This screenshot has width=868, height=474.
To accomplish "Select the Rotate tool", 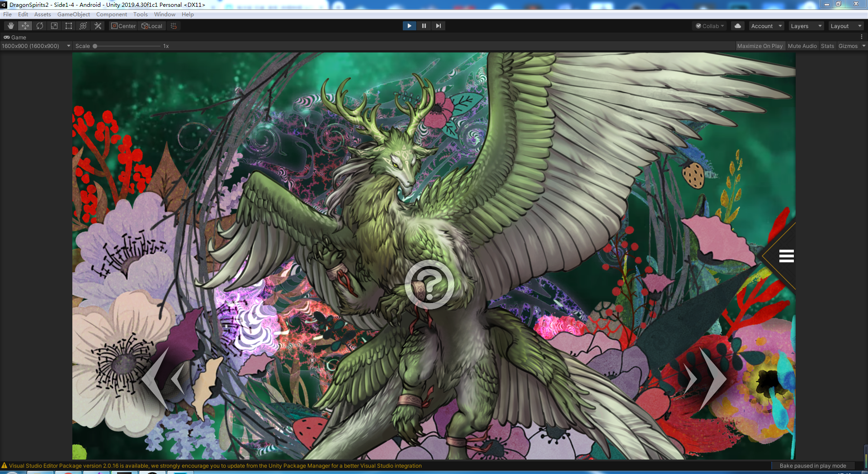I will (40, 26).
